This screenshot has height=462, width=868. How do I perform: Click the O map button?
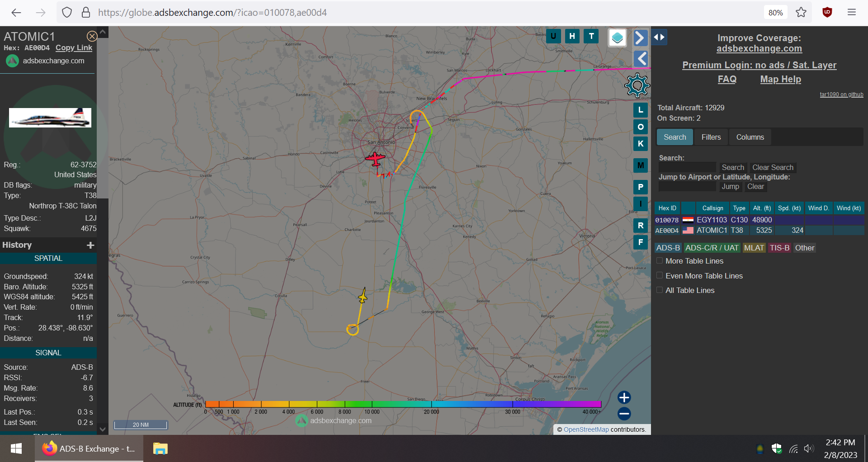point(641,127)
